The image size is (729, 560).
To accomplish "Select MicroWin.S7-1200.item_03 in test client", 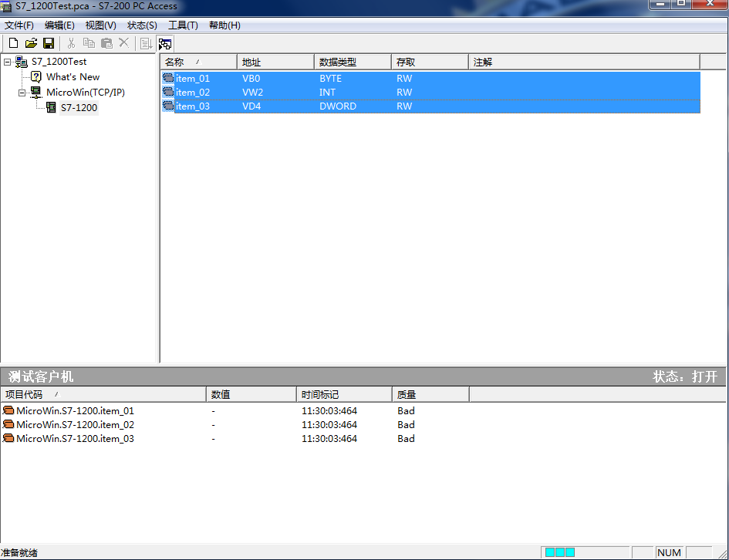I will click(x=76, y=439).
